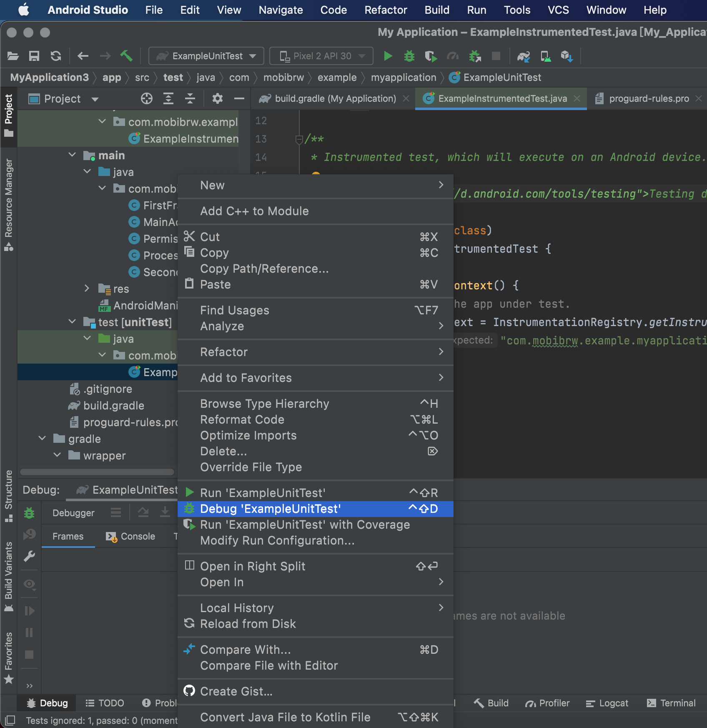This screenshot has width=707, height=728.
Task: Click Sync Project with Gradle Files icon
Action: [524, 56]
